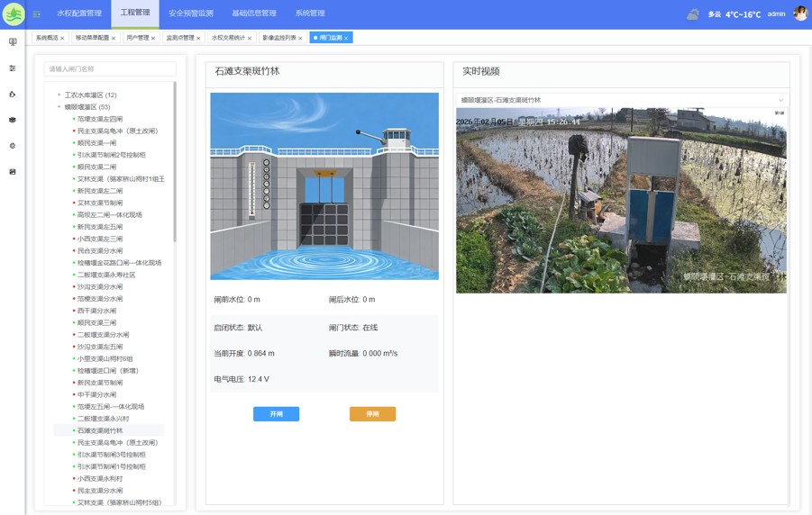Screen dimensions: 812x515
Task: Focus the gate name search field
Action: click(110, 68)
